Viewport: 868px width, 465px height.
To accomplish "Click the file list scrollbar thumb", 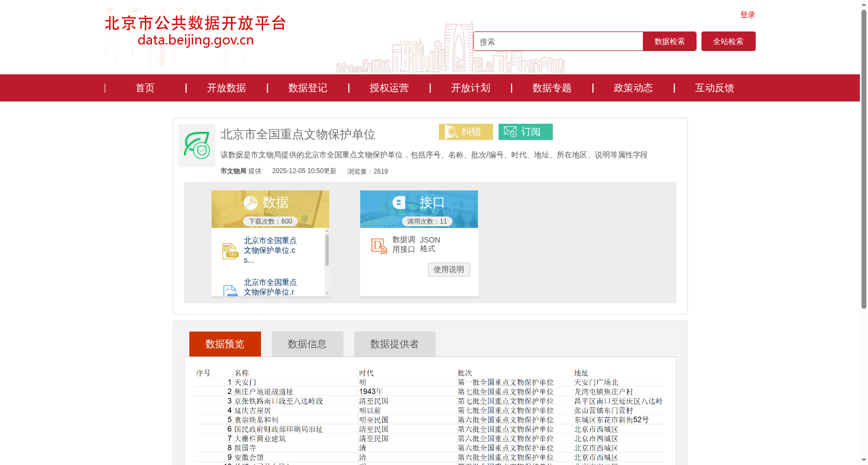I will (327, 250).
